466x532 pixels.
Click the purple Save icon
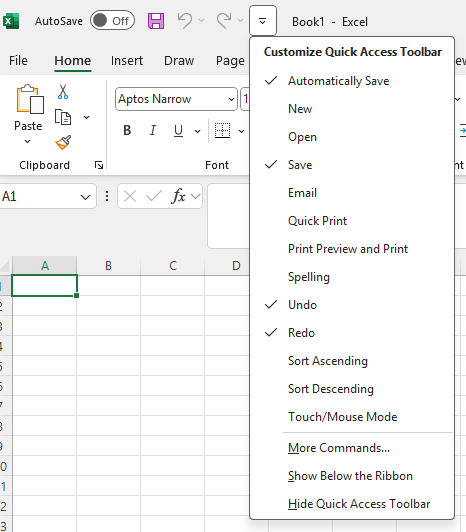click(x=156, y=21)
